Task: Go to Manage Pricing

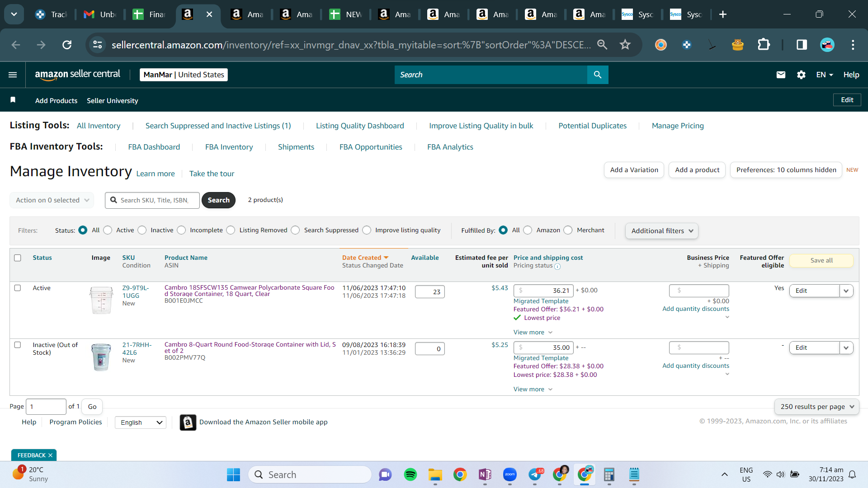Action: coord(678,126)
